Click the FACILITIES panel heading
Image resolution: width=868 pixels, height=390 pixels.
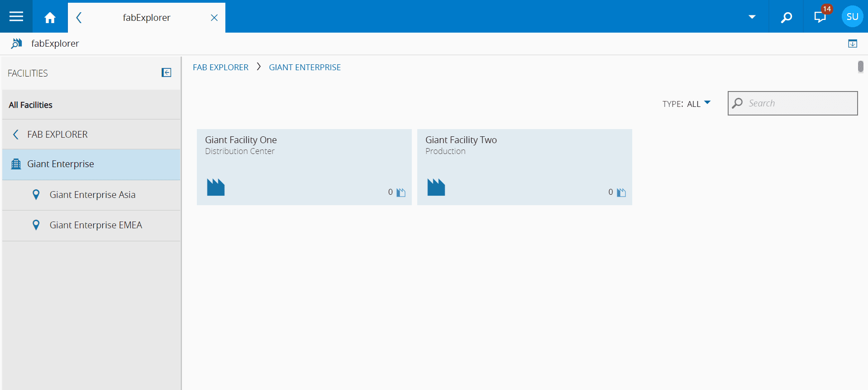pyautogui.click(x=28, y=73)
